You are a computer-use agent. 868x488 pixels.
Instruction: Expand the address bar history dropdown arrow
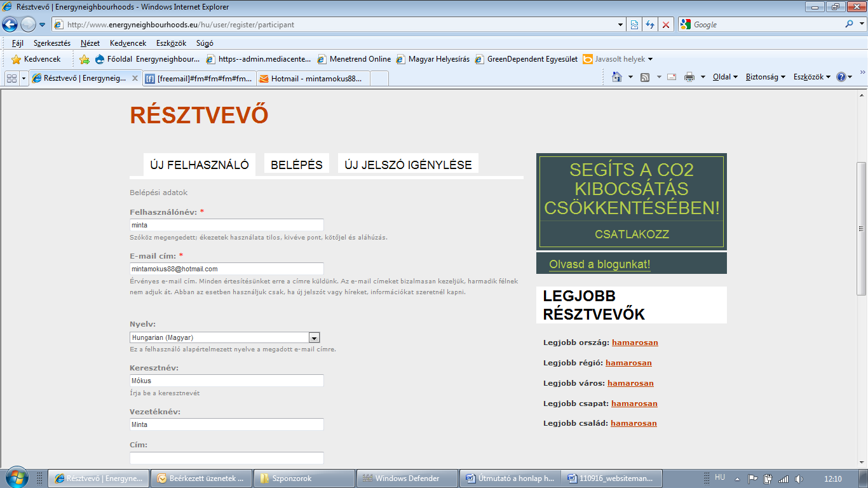point(621,25)
